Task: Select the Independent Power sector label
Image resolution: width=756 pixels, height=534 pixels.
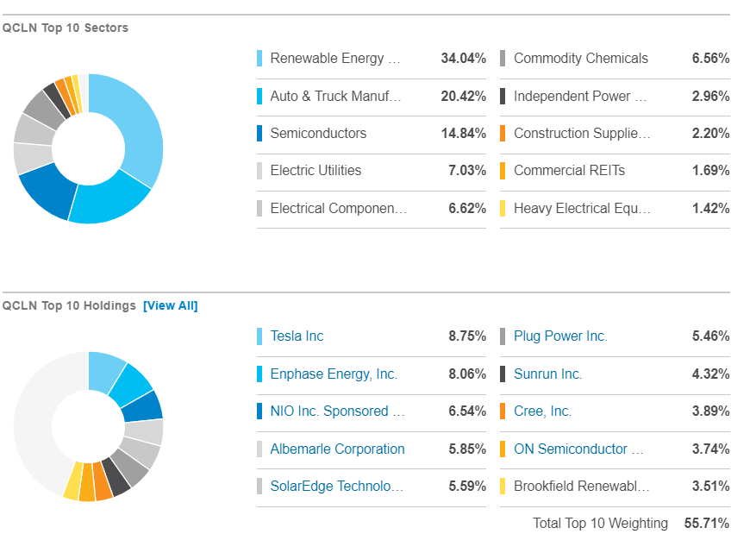Action: coord(580,96)
